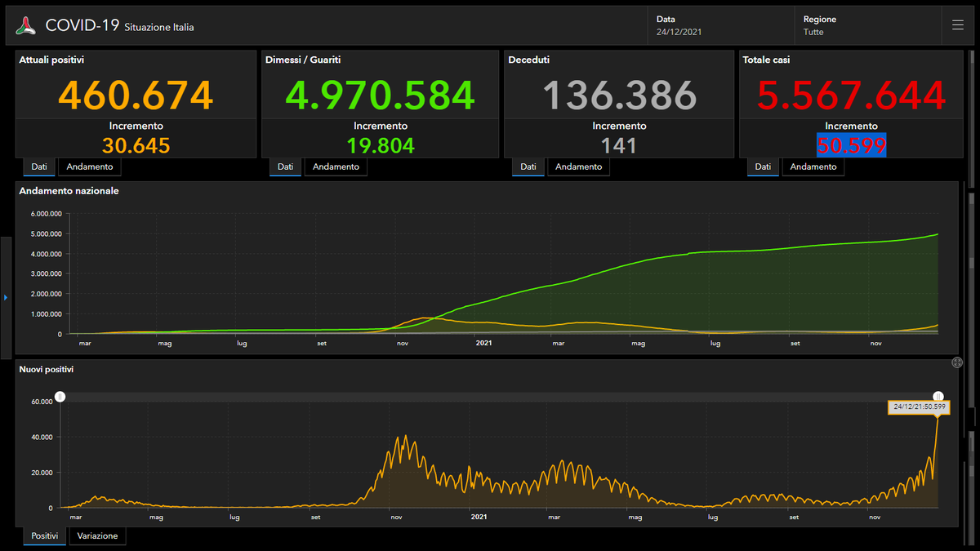Select Dati tab under Attuali positivi
The width and height of the screenshot is (980, 551).
click(39, 167)
